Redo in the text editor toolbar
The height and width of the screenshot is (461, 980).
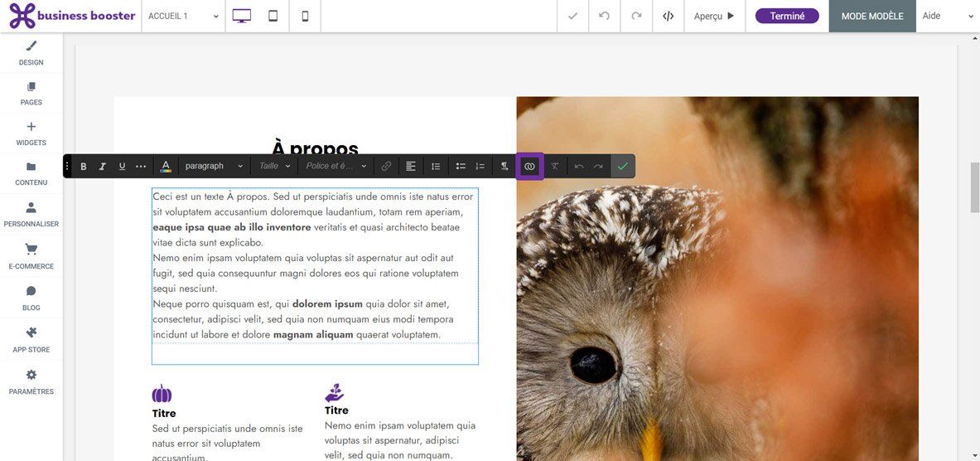pos(598,167)
